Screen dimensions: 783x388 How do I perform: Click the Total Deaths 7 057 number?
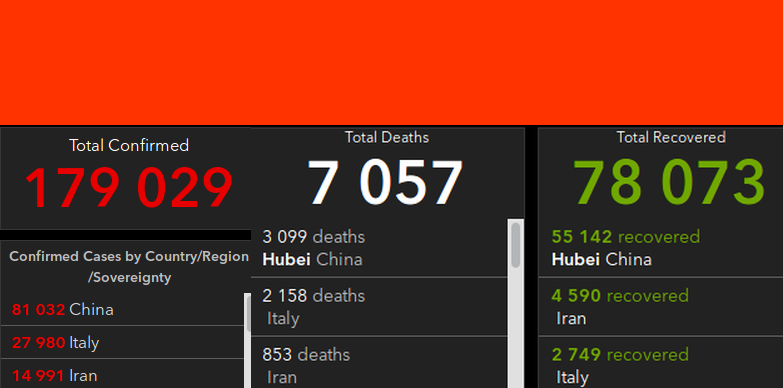(385, 182)
